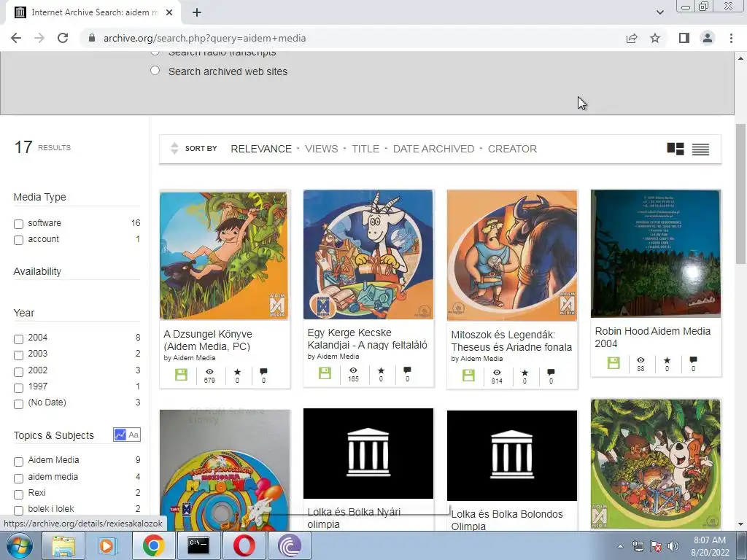Viewport: 747px width, 560px height.
Task: Filter results by year 2004
Action: click(x=18, y=339)
